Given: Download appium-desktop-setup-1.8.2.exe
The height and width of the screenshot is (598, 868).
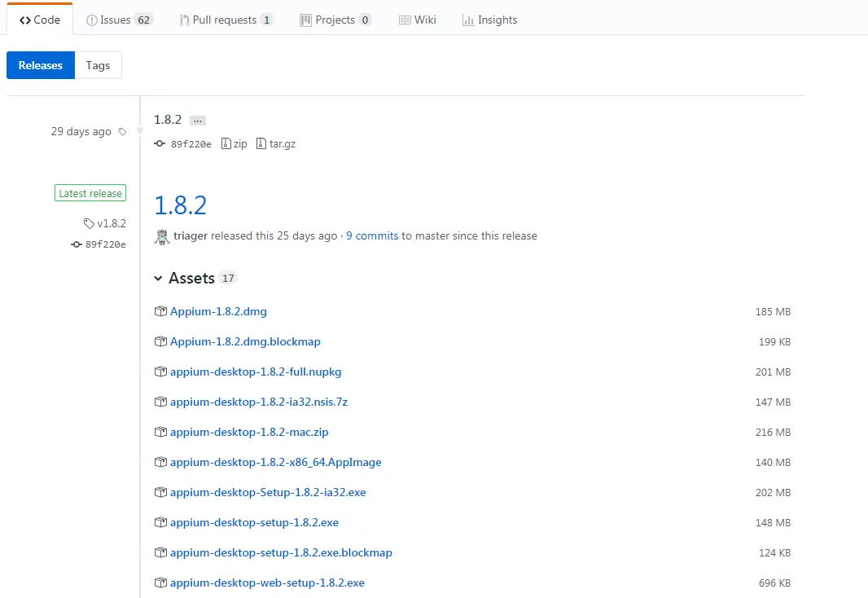Looking at the screenshot, I should coord(254,523).
